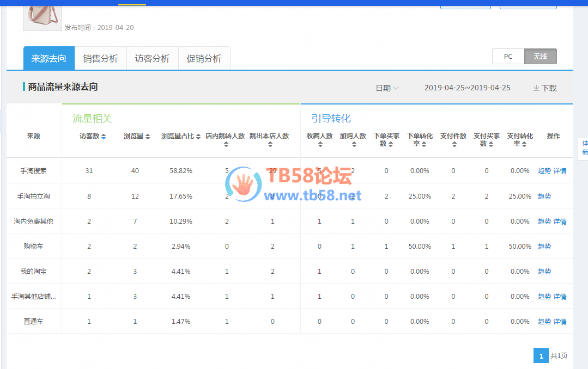
Task: Click sort arrows under 店内跳转人数
Action: click(x=226, y=144)
